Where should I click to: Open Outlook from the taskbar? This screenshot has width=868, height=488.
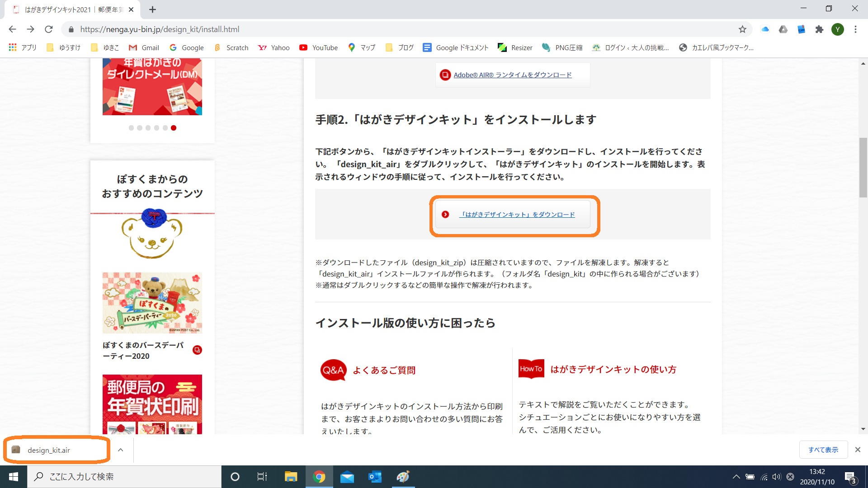(x=375, y=477)
